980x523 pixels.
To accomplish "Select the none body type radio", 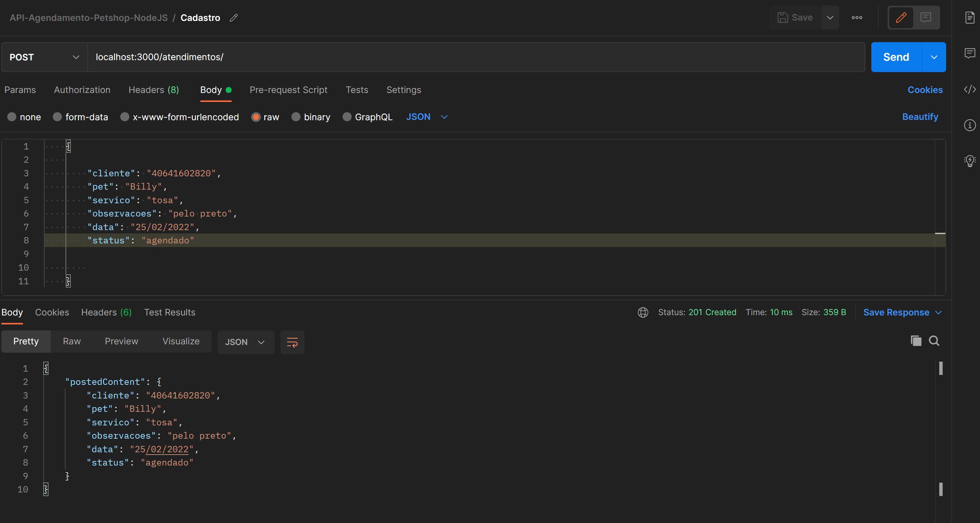I will [x=12, y=117].
